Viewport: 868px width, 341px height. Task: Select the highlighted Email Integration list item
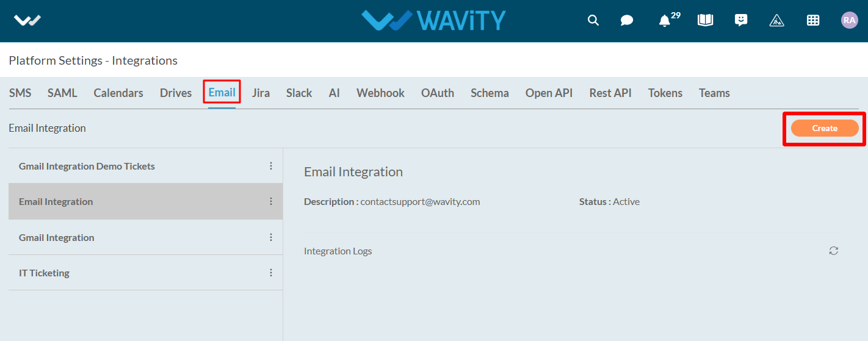coord(145,201)
